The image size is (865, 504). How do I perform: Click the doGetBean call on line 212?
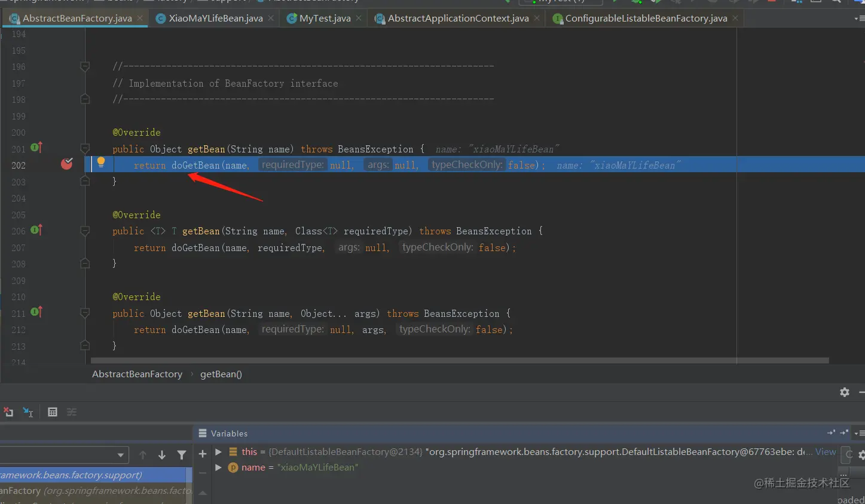[195, 330]
